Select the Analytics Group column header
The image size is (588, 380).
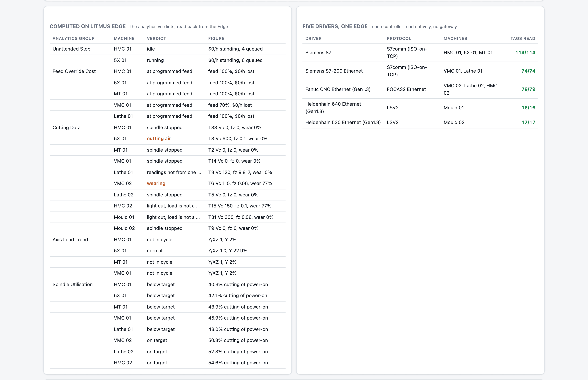[73, 38]
